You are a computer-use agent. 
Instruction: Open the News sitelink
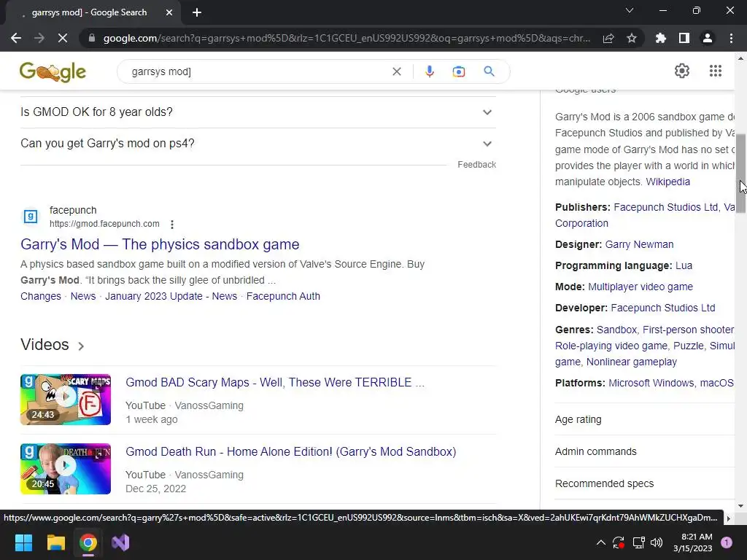[x=83, y=296]
